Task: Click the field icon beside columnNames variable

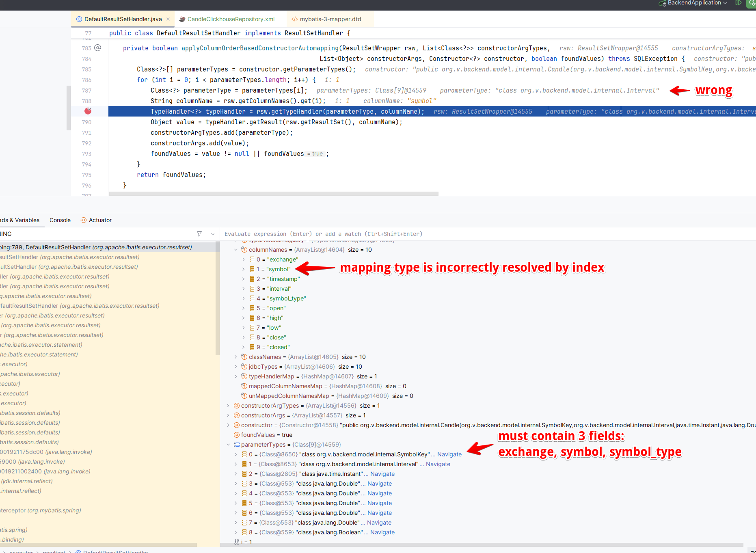Action: (244, 250)
